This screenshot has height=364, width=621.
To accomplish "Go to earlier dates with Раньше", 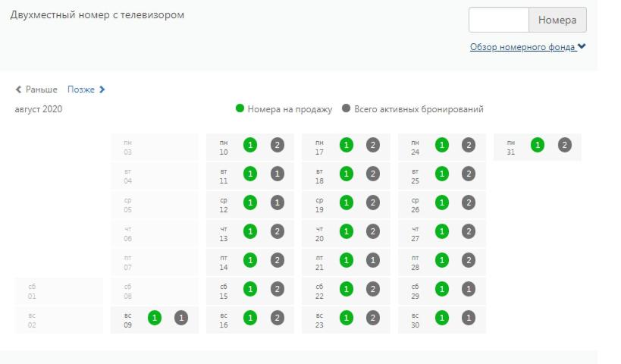I will pos(36,89).
